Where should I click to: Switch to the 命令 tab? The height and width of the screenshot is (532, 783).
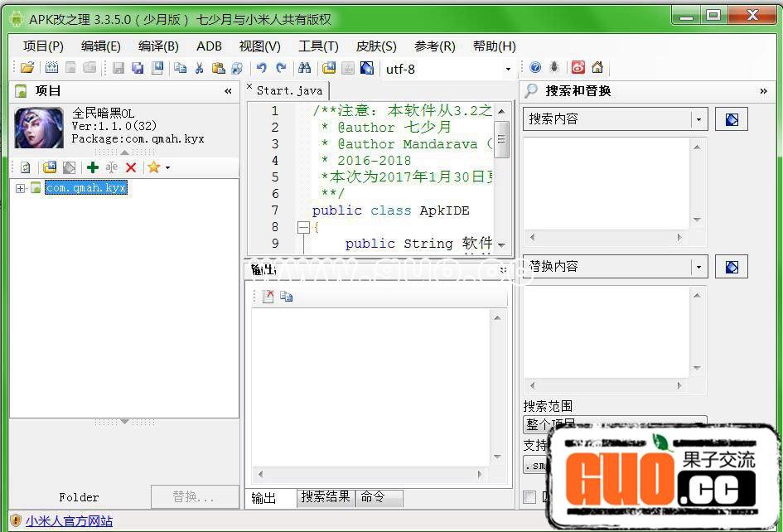(379, 497)
